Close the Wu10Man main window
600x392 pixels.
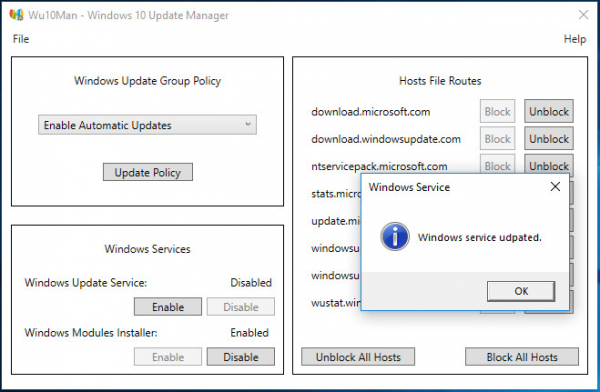pos(584,15)
